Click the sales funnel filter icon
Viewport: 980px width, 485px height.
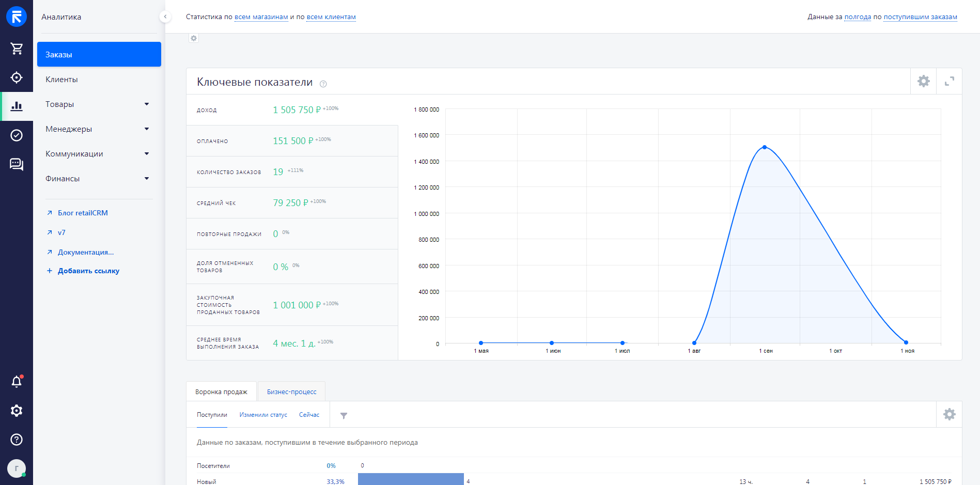(344, 415)
